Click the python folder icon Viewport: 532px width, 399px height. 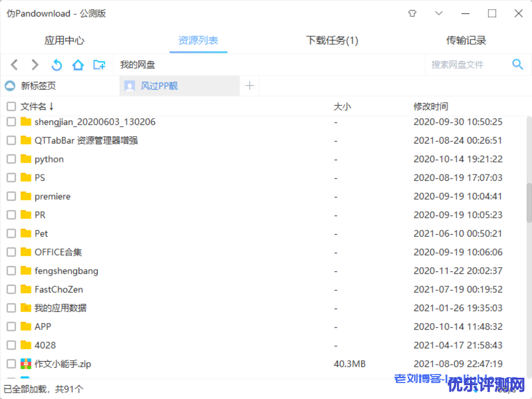point(26,159)
